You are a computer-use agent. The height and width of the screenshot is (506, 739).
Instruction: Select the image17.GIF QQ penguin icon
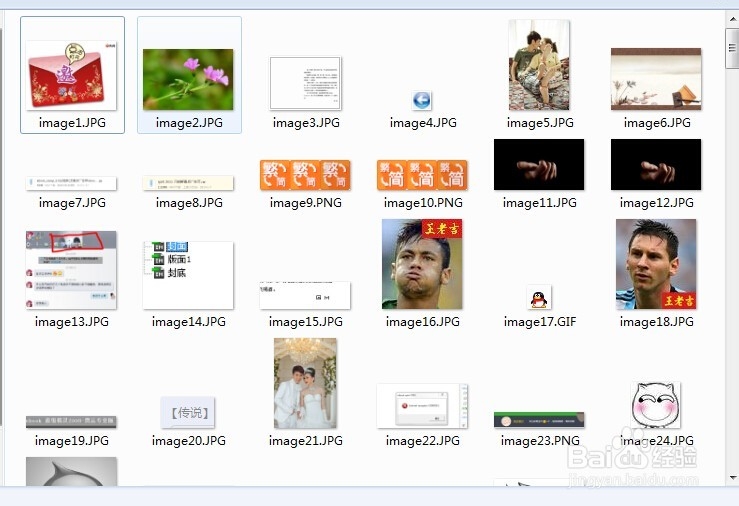coord(539,297)
